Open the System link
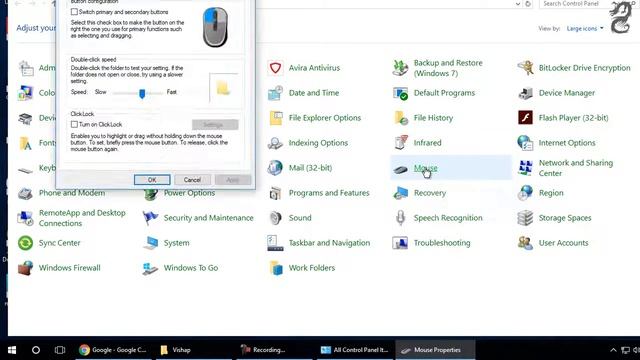Screen dimensions: 640x360 point(177,243)
